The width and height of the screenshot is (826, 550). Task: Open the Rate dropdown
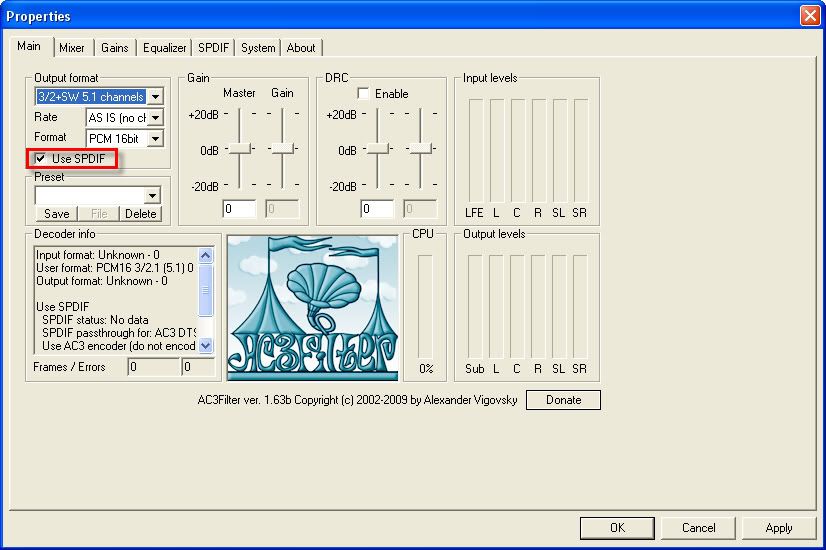pos(155,117)
